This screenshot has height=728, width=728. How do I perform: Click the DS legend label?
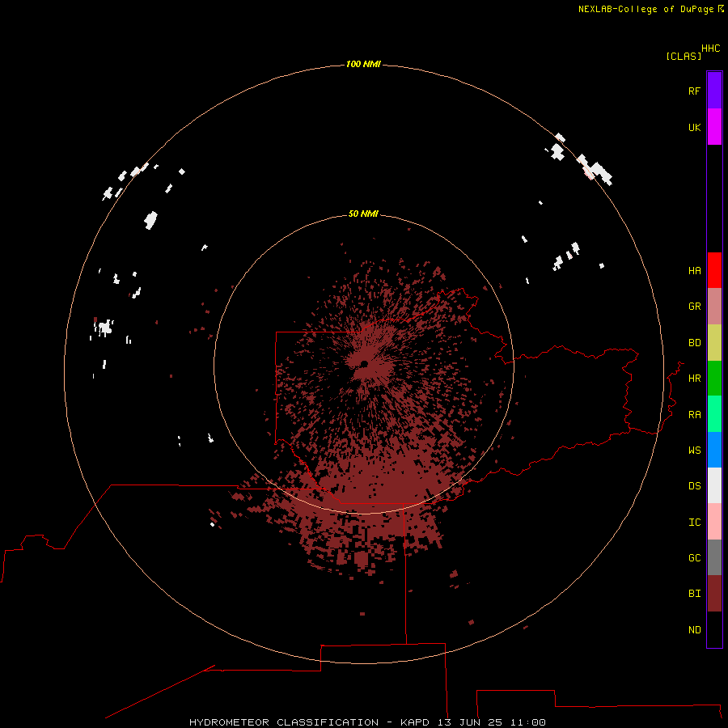pyautogui.click(x=694, y=485)
